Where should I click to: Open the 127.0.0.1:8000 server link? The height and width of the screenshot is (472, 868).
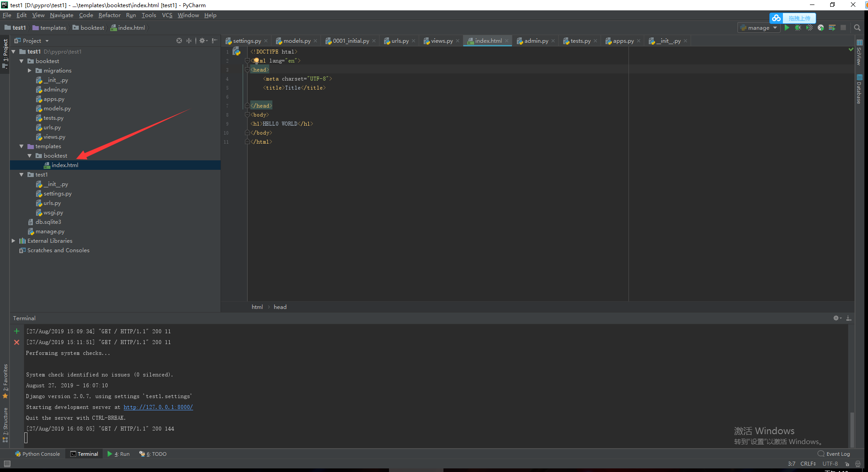158,407
